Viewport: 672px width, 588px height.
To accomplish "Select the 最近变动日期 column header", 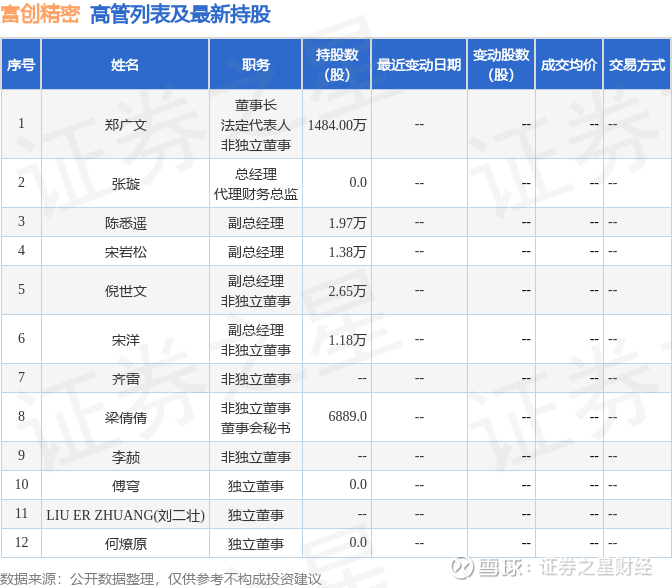I will pos(419,65).
